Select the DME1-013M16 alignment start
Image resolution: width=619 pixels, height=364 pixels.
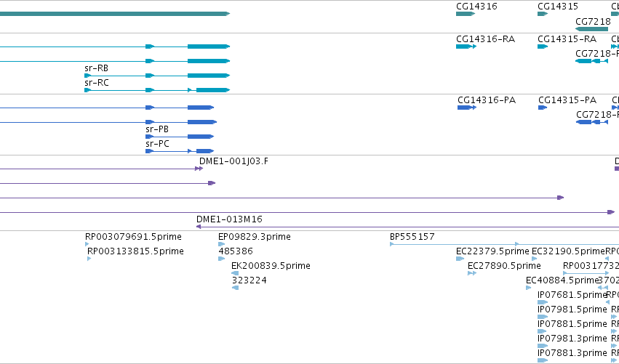[199, 227]
